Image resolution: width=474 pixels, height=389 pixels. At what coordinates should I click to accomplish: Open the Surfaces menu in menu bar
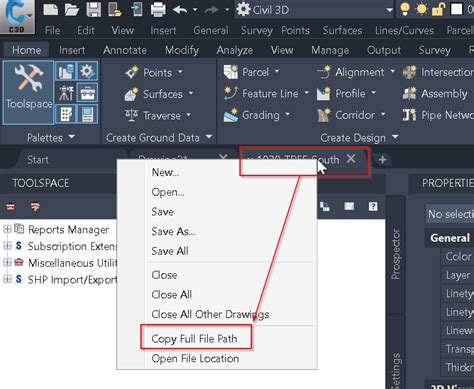(x=342, y=31)
